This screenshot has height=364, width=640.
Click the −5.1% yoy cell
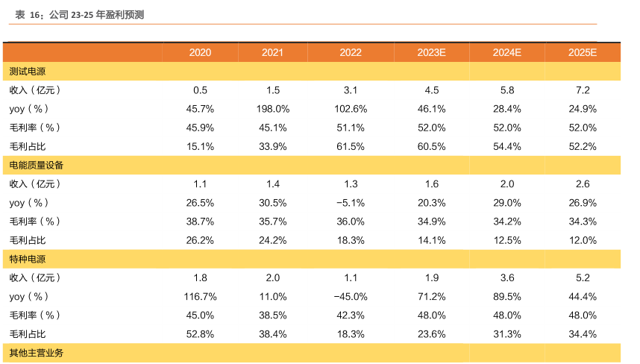coord(351,203)
